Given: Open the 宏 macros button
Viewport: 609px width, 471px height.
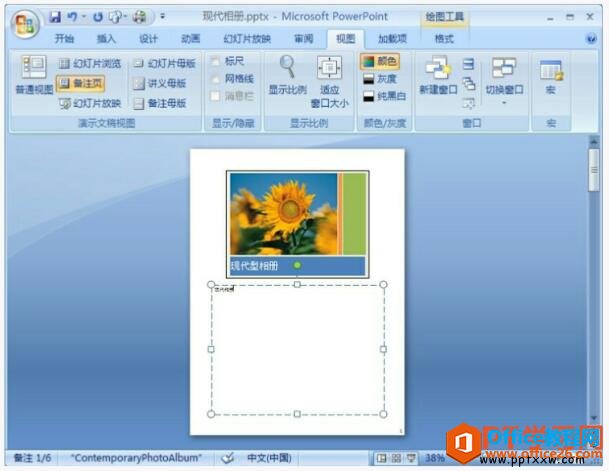Looking at the screenshot, I should click(x=550, y=76).
